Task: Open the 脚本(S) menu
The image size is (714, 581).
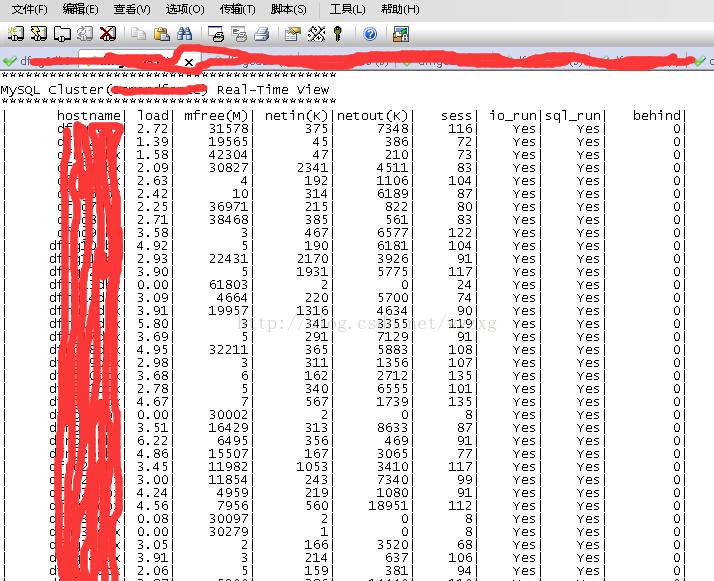Action: [x=288, y=9]
